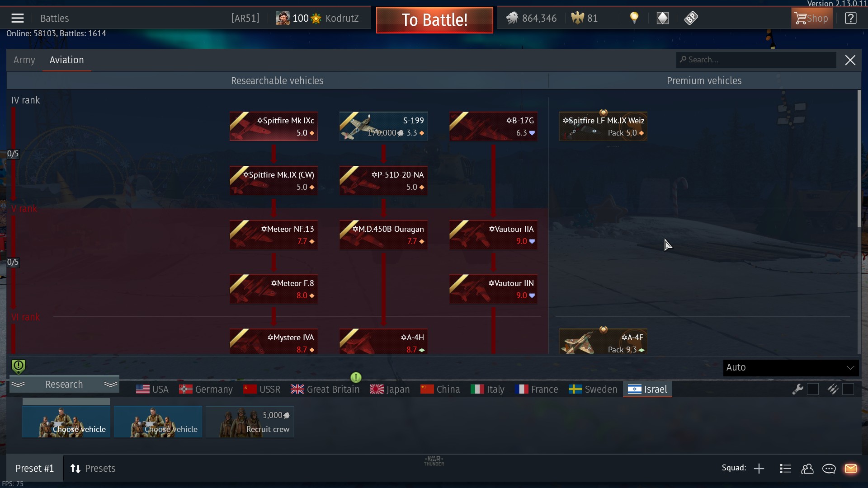The image size is (868, 488).
Task: Switch to the Israel nation tab
Action: [647, 389]
